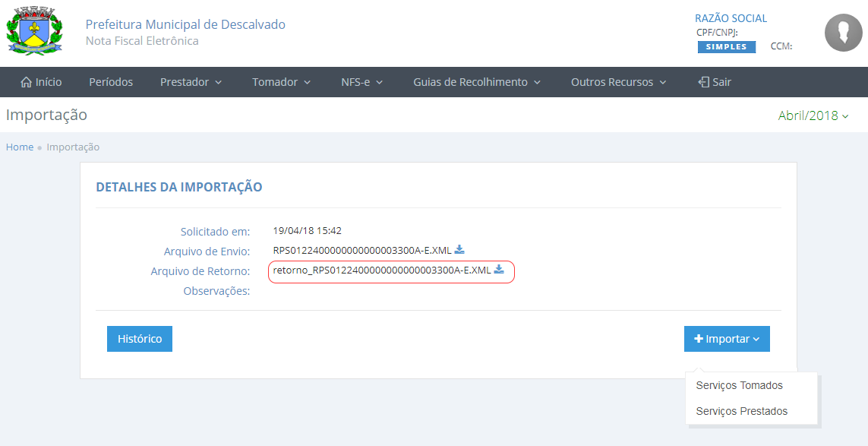Click the Sair logout icon

pyautogui.click(x=703, y=82)
